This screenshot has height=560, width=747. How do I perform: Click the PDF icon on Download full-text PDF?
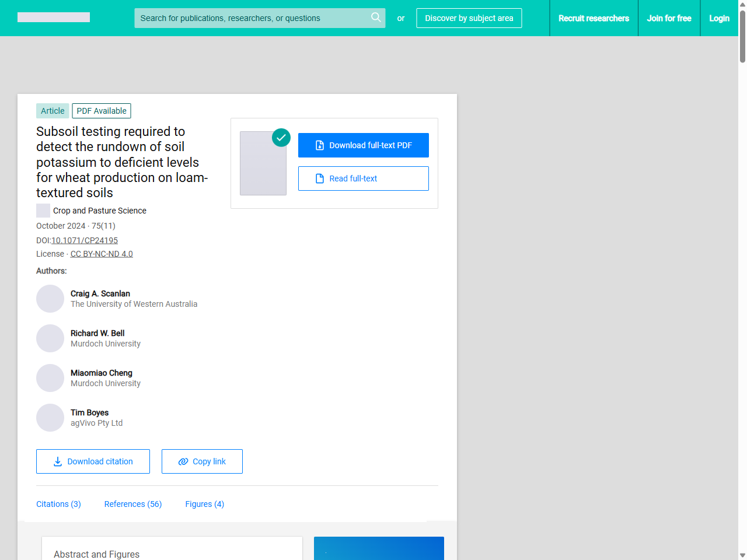[x=320, y=145]
